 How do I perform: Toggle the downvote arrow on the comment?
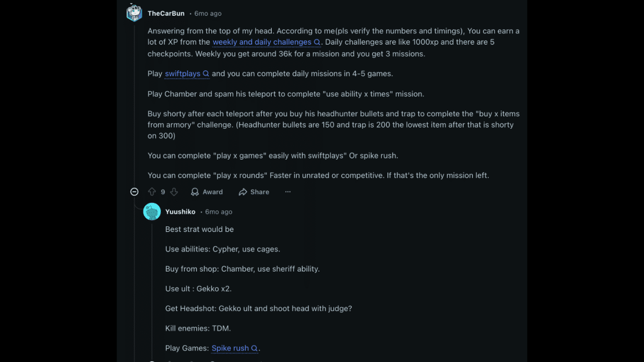click(x=174, y=192)
